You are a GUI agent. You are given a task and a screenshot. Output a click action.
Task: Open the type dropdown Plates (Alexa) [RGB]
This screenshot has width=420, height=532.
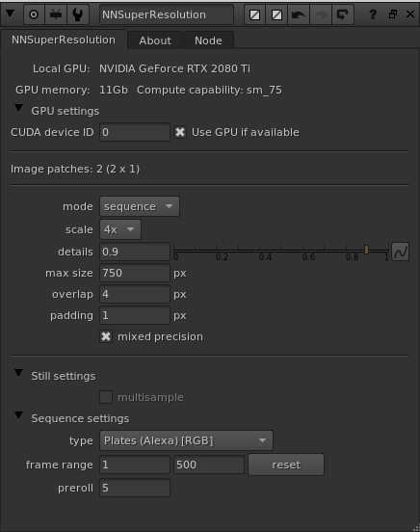tap(186, 440)
